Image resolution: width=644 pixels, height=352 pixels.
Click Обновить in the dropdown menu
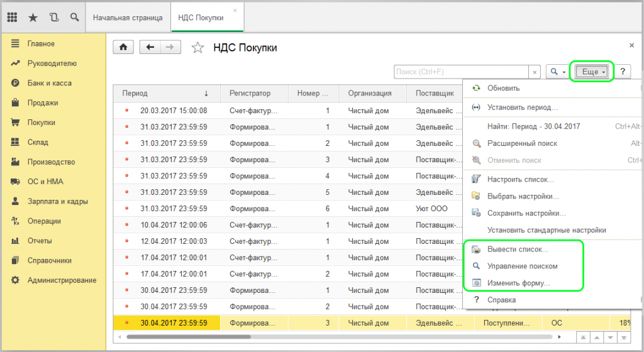point(503,88)
